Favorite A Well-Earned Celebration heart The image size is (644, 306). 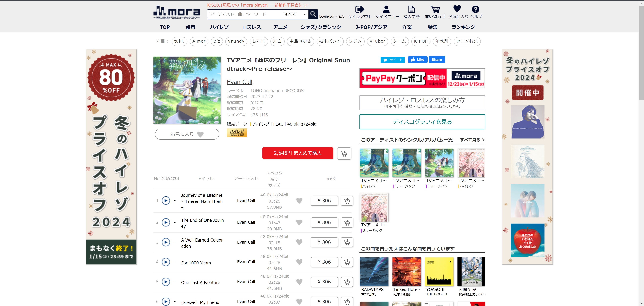(x=299, y=242)
